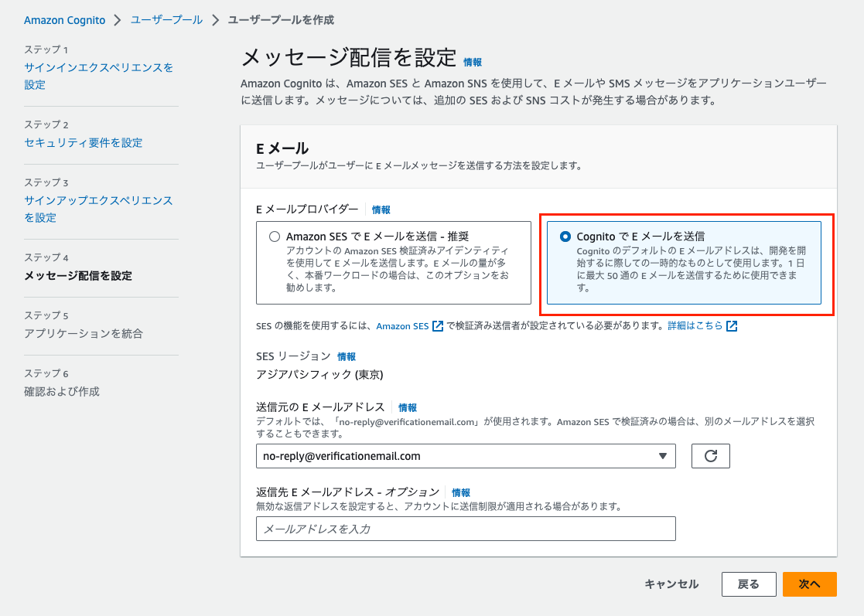Open step 3 サインアップエクスペリエンスを設定 link
Image resolution: width=864 pixels, height=616 pixels.
98,209
